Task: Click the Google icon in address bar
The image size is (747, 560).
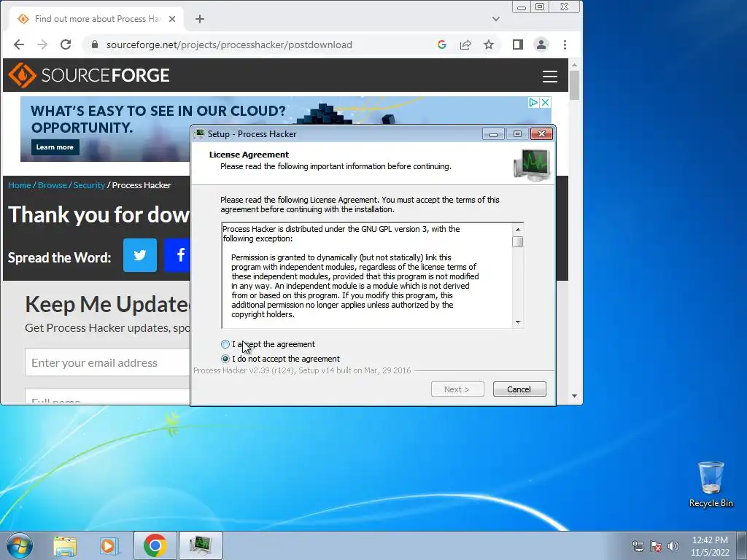Action: click(442, 44)
